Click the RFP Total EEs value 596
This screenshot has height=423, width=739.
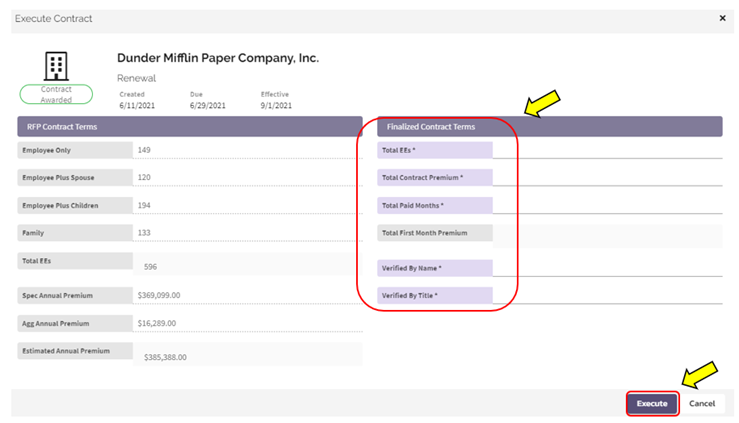(150, 267)
